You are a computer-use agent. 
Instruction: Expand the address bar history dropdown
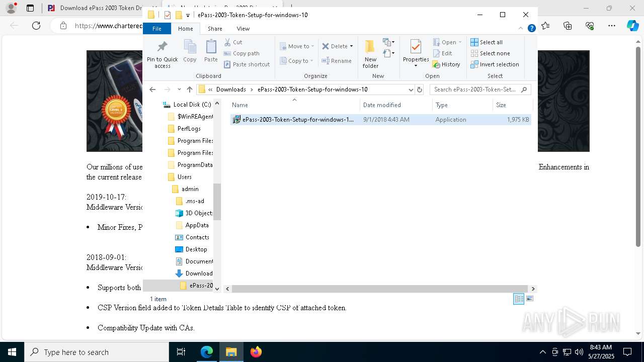(x=411, y=89)
